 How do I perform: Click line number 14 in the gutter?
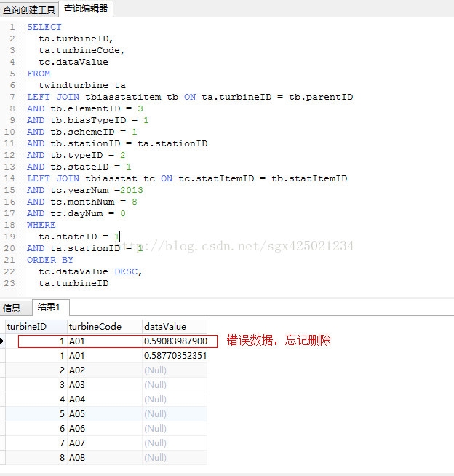coord(9,178)
